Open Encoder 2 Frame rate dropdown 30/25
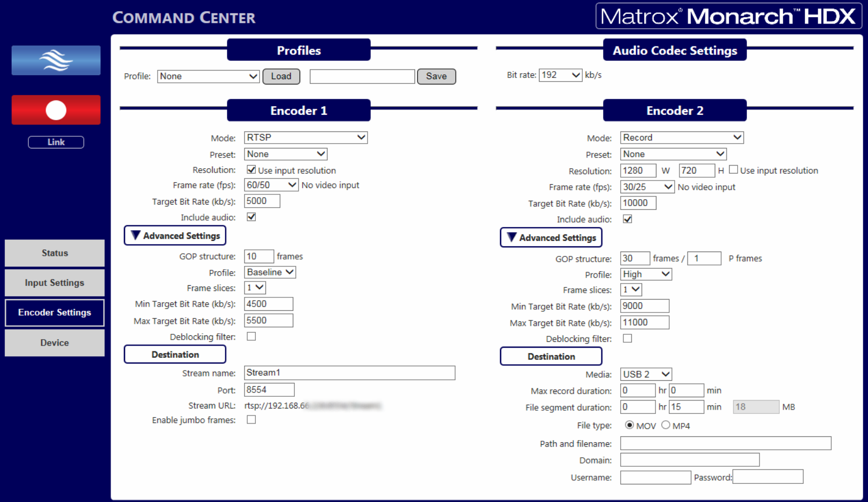 pyautogui.click(x=647, y=187)
